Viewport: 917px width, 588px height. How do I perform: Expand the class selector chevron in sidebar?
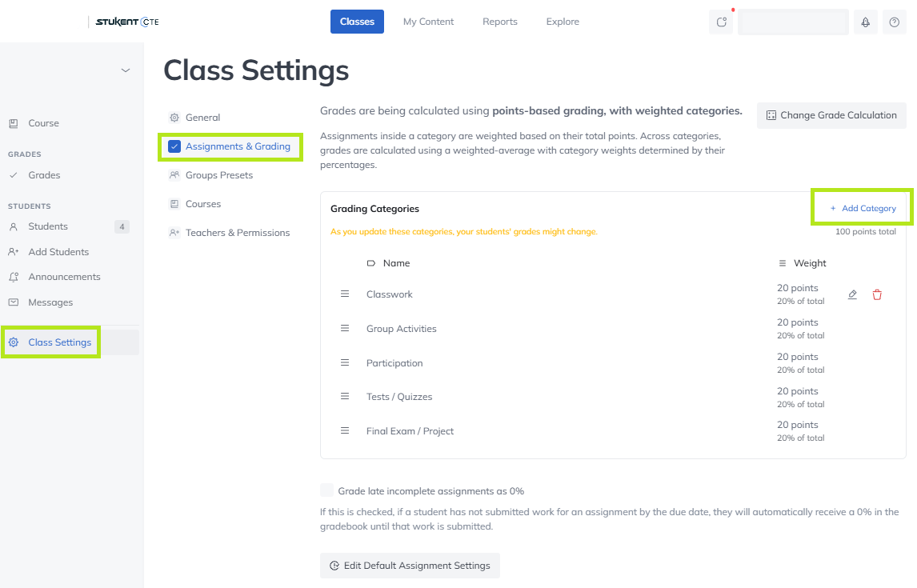(125, 70)
